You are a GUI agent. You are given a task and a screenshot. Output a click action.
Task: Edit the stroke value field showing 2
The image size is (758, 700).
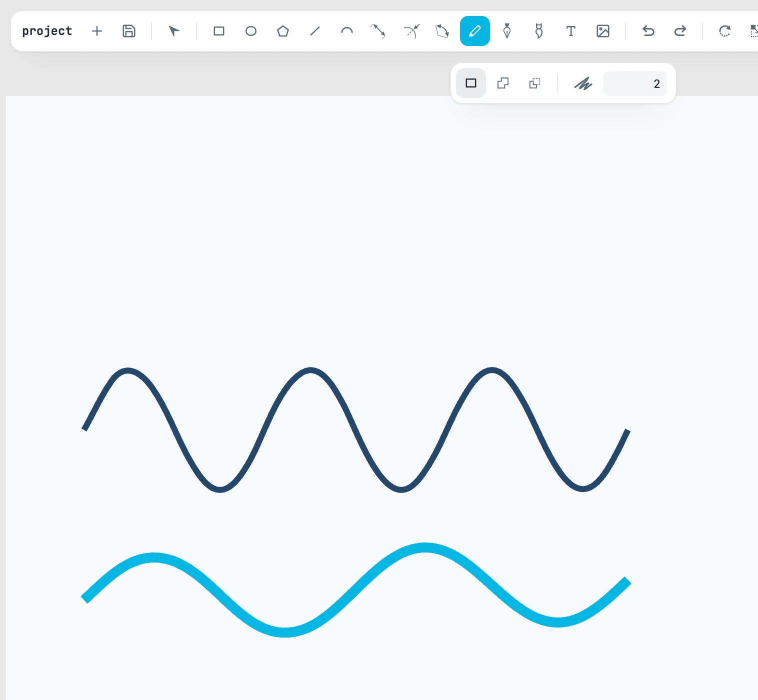635,83
